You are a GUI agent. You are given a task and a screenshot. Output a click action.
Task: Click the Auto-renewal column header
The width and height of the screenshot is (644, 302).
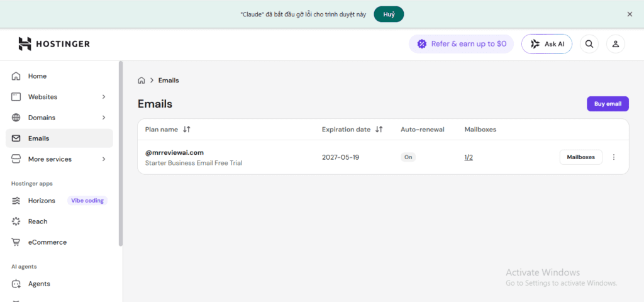click(423, 130)
